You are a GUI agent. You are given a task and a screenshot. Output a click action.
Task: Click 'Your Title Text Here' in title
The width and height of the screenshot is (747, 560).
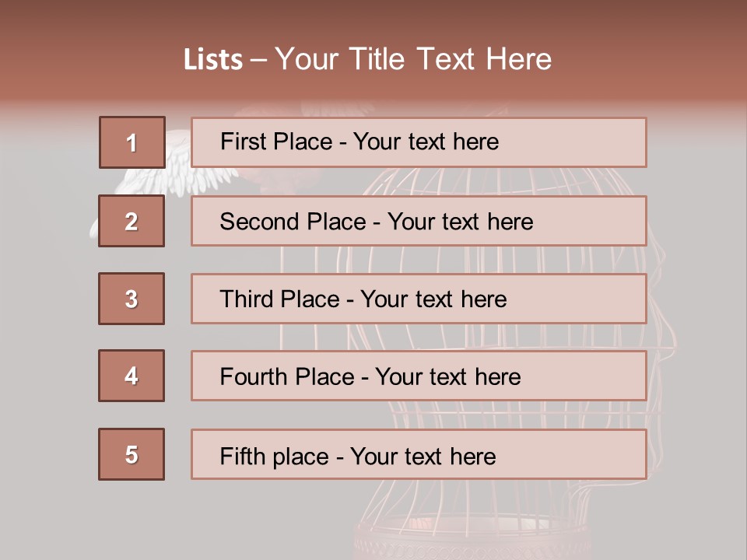click(x=413, y=60)
